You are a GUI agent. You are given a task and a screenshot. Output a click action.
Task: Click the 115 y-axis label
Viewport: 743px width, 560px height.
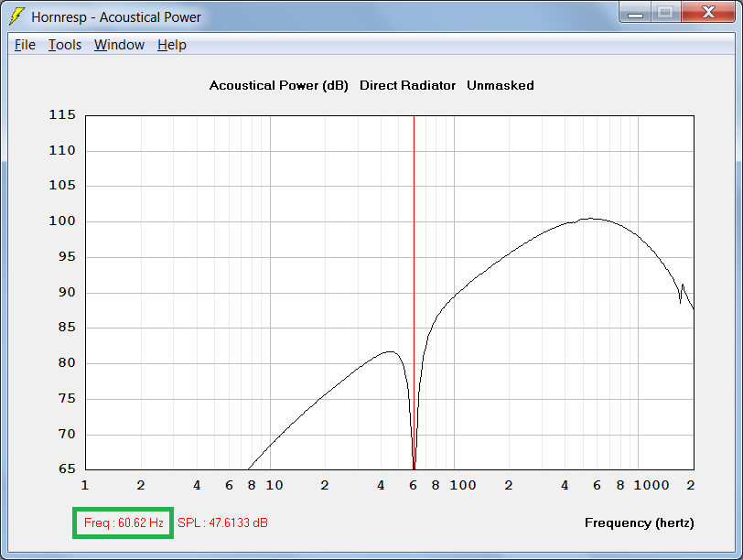point(62,114)
